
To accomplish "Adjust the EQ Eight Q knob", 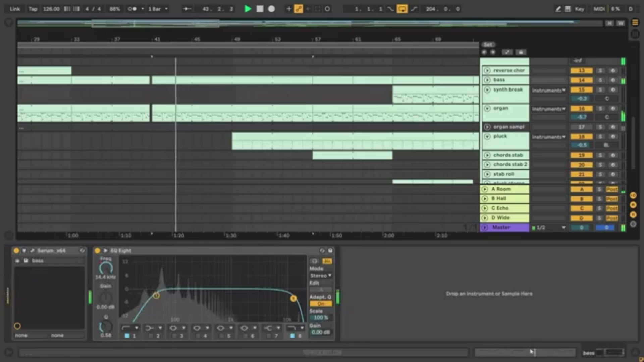I will [x=106, y=326].
